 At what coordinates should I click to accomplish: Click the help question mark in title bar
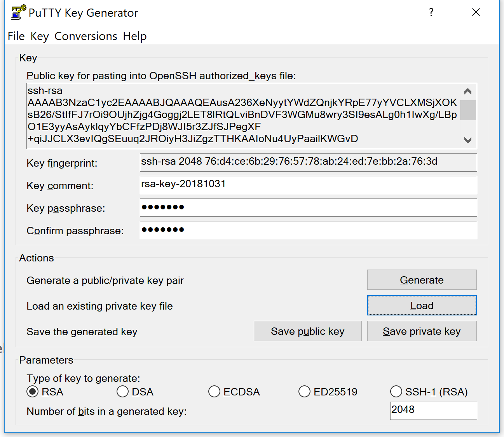[431, 12]
